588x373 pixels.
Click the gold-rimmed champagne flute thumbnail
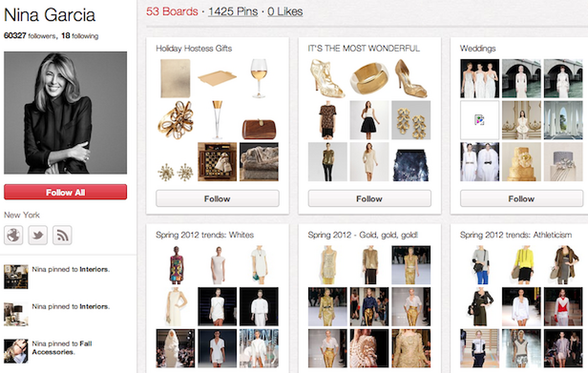tap(217, 120)
